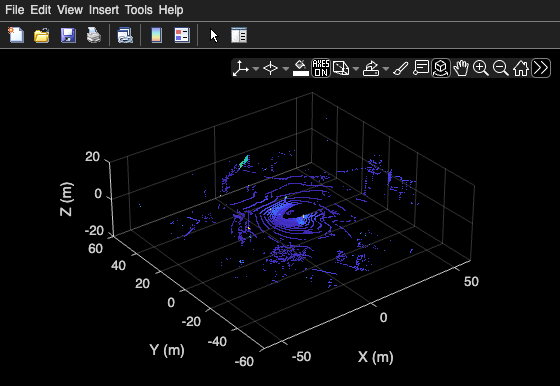This screenshot has width=560, height=386.
Task: Select the Zoom In magnifier
Action: coord(481,68)
